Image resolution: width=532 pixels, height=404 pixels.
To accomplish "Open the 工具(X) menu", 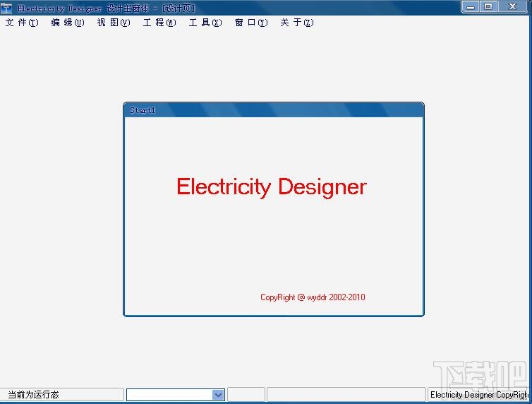I will click(x=205, y=23).
